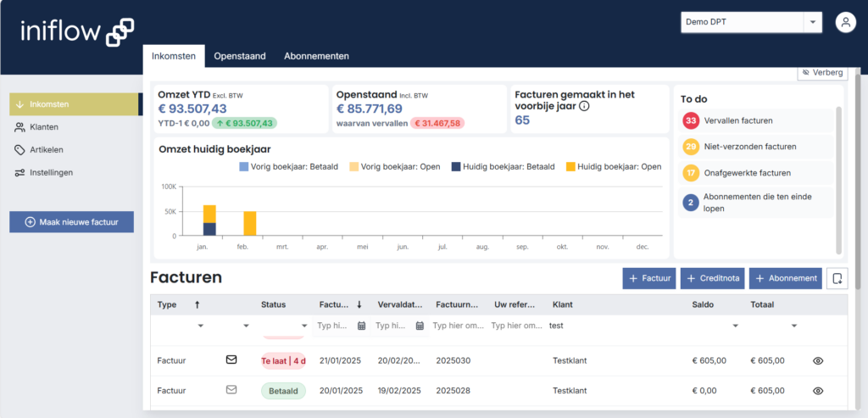Click the January bar in the chart
Viewport: 868px width, 418px height.
(209, 220)
